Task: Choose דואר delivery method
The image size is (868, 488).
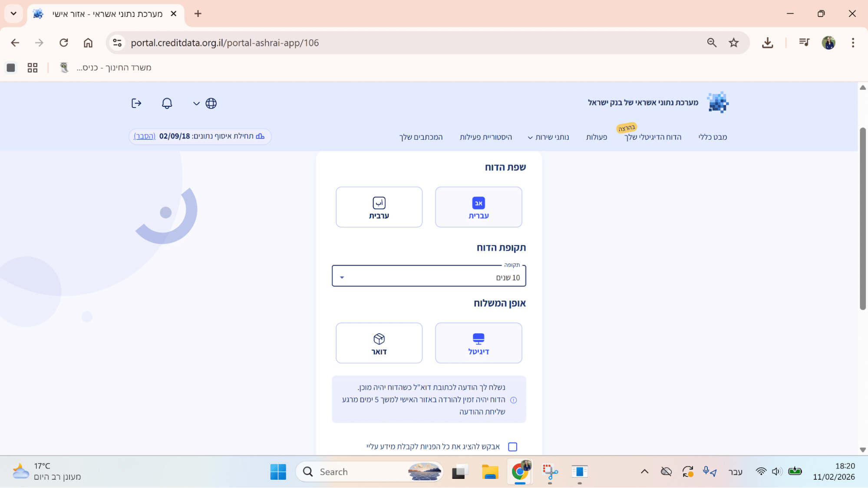Action: (x=379, y=343)
